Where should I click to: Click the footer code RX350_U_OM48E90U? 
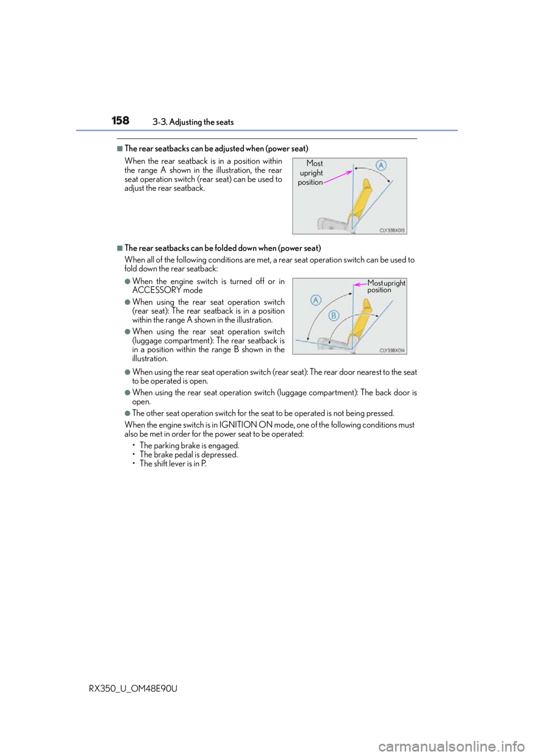coord(133,689)
